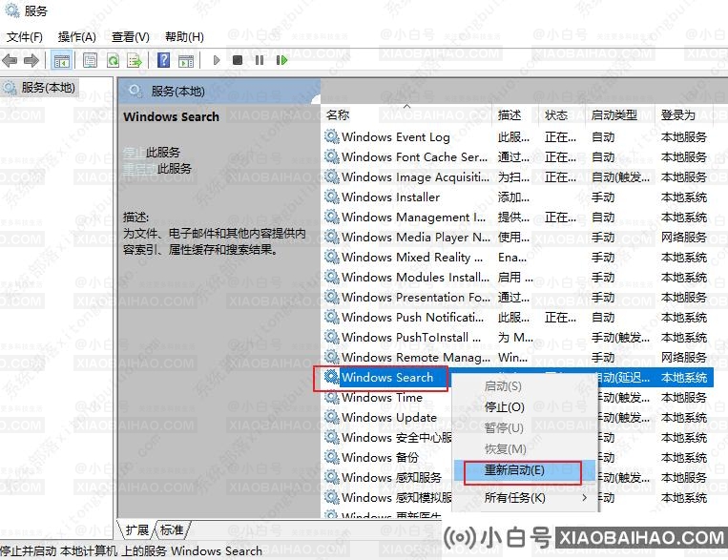Image resolution: width=728 pixels, height=560 pixels.
Task: Switch to the 标准 tab
Action: [x=172, y=530]
